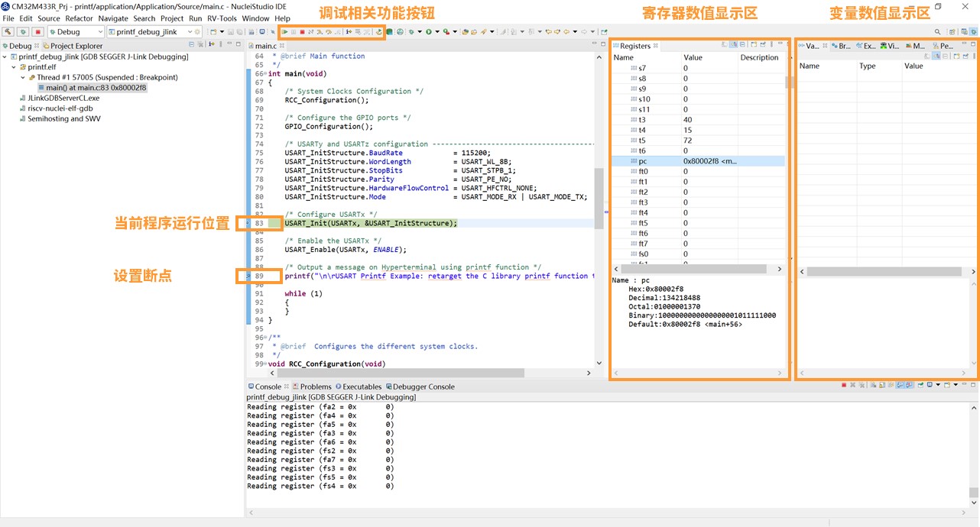Viewport: 980px width, 527px height.
Task: Click Step Over button in debug toolbar
Action: [x=329, y=32]
